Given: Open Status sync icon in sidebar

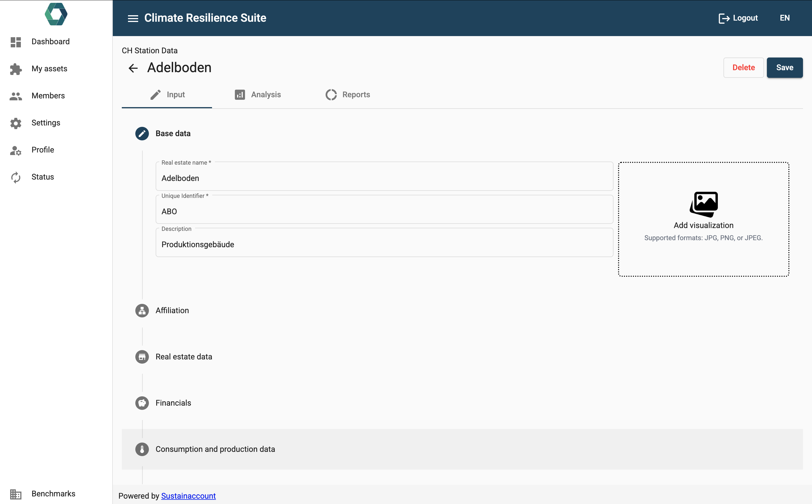Looking at the screenshot, I should 16,177.
